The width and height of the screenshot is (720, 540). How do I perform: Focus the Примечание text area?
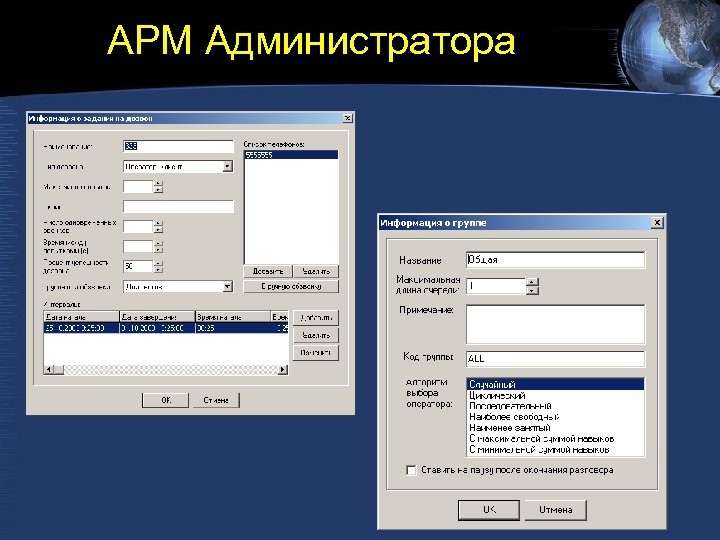[555, 324]
